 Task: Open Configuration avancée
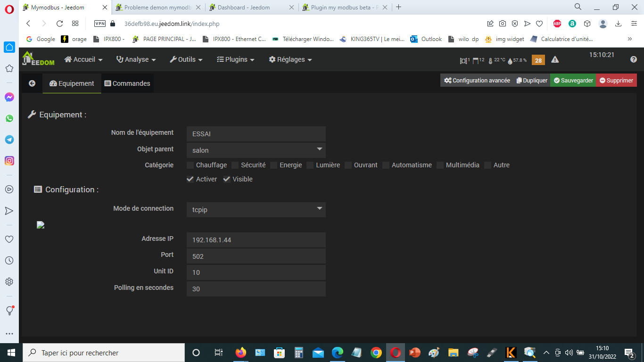click(x=477, y=80)
